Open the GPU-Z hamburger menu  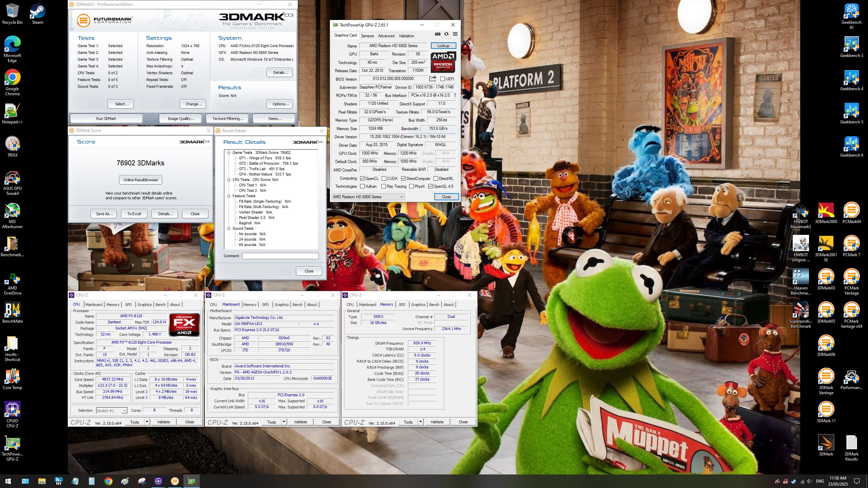pos(455,34)
